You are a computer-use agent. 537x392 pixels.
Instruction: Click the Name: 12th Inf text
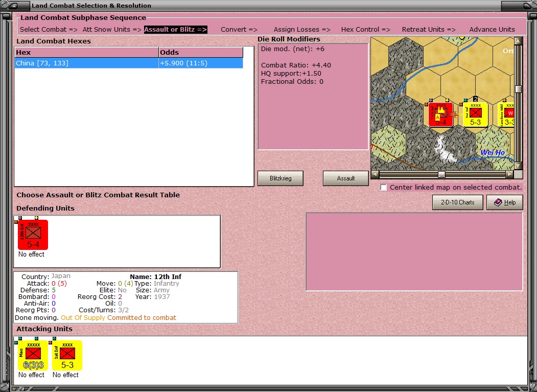pyautogui.click(x=155, y=276)
